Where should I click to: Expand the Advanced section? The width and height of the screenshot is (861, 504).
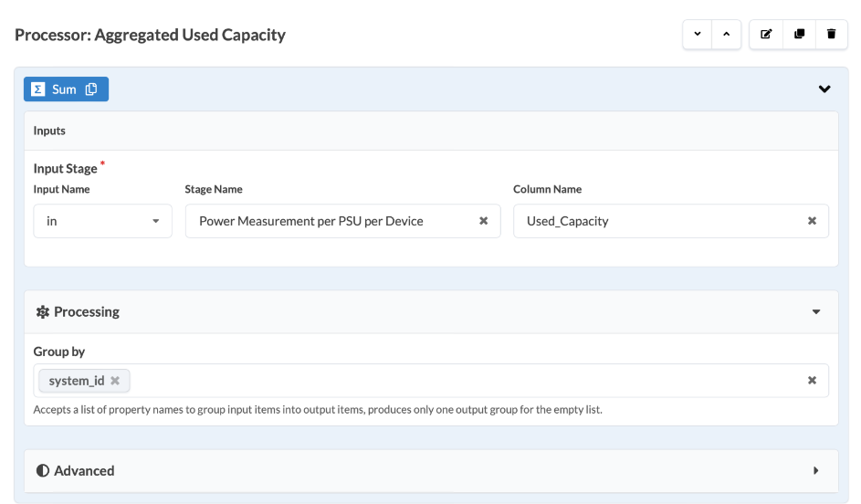pos(816,471)
